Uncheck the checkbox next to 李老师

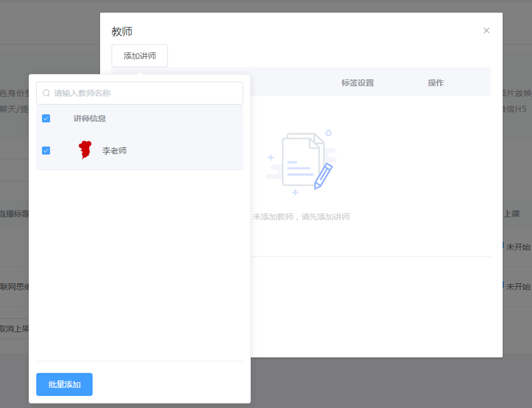tap(46, 150)
